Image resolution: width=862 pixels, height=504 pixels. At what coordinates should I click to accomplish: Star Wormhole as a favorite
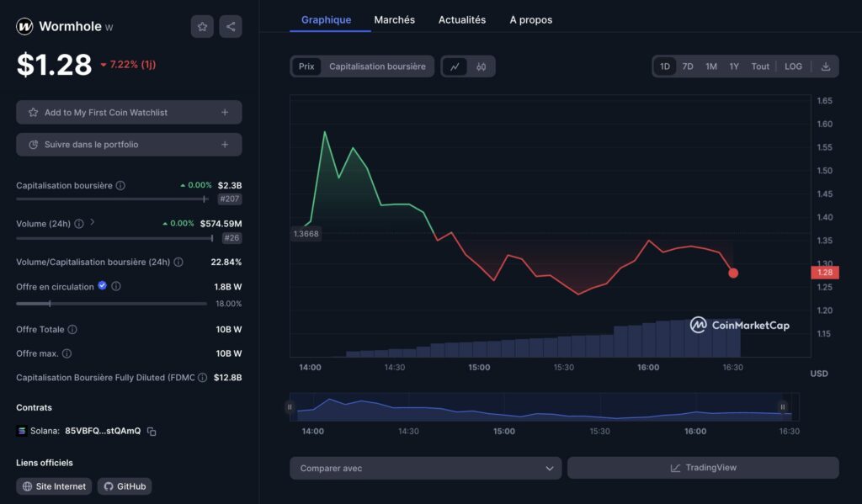point(202,26)
